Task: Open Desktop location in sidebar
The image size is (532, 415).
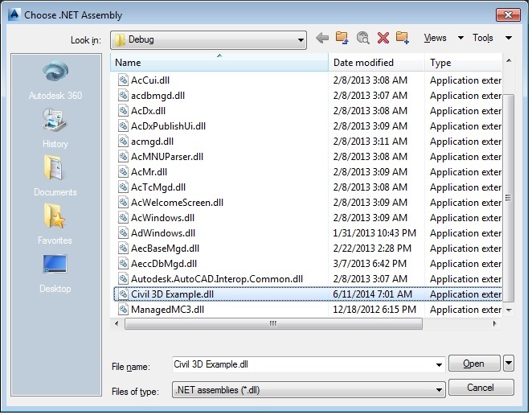Action: (55, 273)
